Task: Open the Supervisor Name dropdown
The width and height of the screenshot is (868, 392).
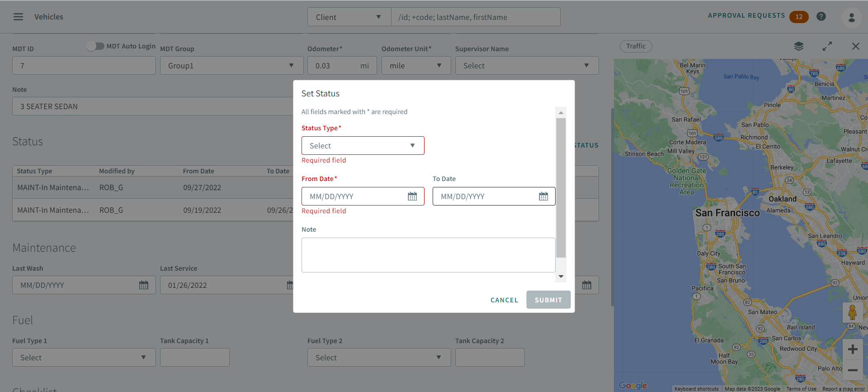Action: [527, 66]
